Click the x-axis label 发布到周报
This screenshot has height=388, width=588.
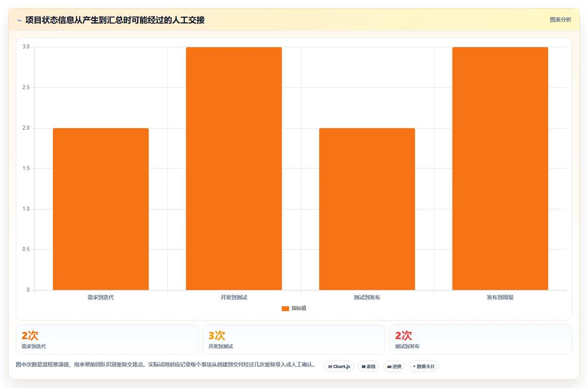pos(500,298)
